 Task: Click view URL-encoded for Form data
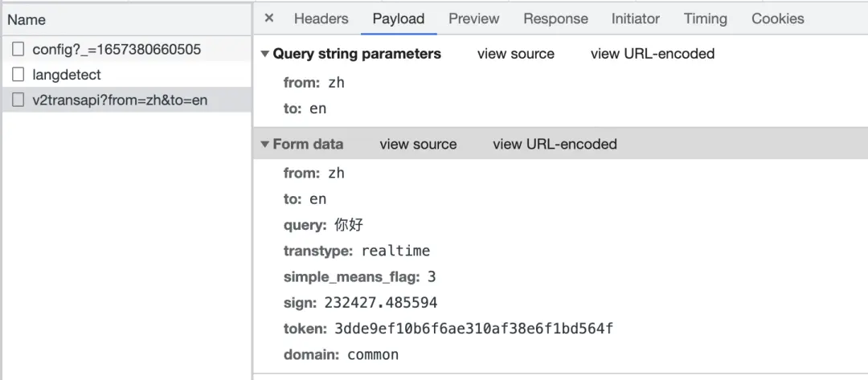555,145
